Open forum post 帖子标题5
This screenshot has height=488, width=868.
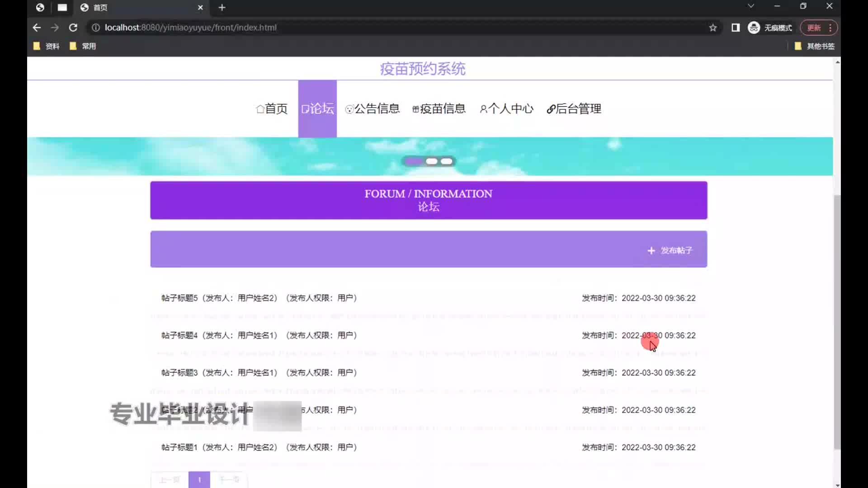[x=179, y=298]
